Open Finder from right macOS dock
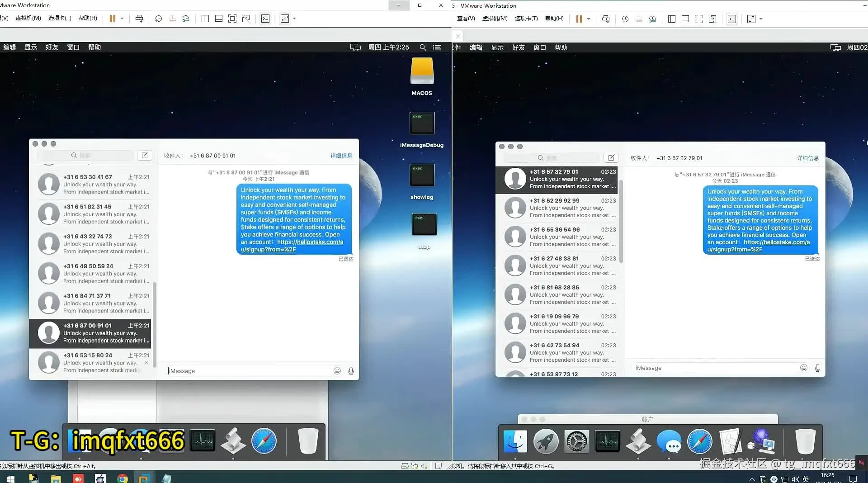The width and height of the screenshot is (868, 483). 515,441
